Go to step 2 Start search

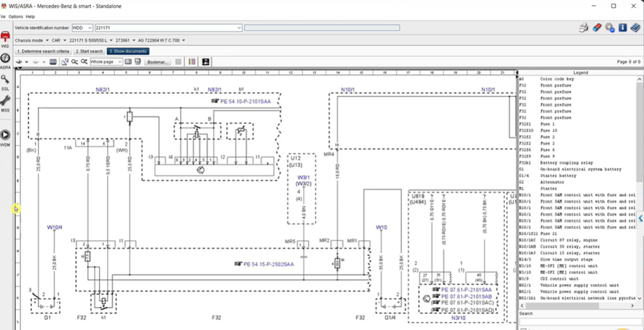pos(89,52)
